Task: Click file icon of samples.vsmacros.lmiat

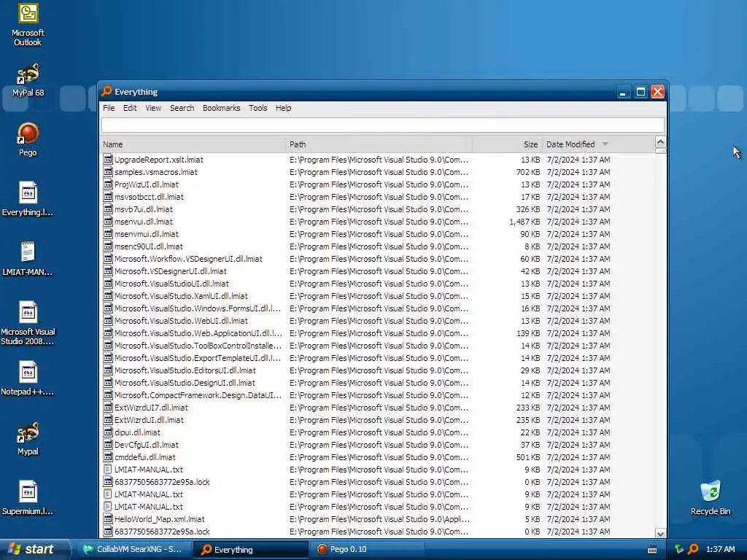Action: pos(108,172)
